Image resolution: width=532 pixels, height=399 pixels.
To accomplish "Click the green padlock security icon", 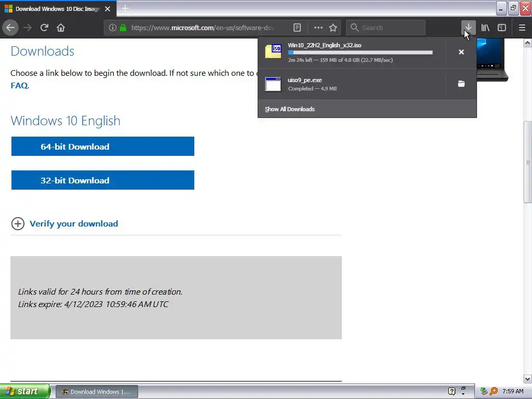I will pos(123,28).
